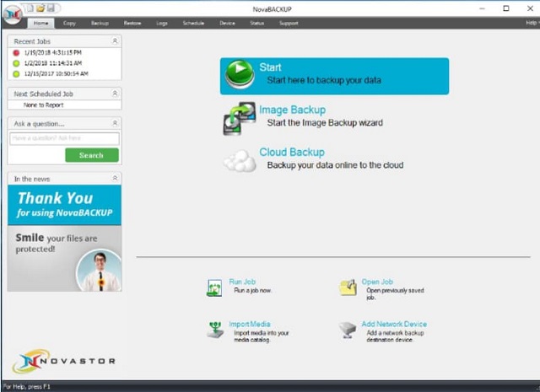Open the Schedule tab
Image resolution: width=540 pixels, height=392 pixels.
(x=193, y=23)
